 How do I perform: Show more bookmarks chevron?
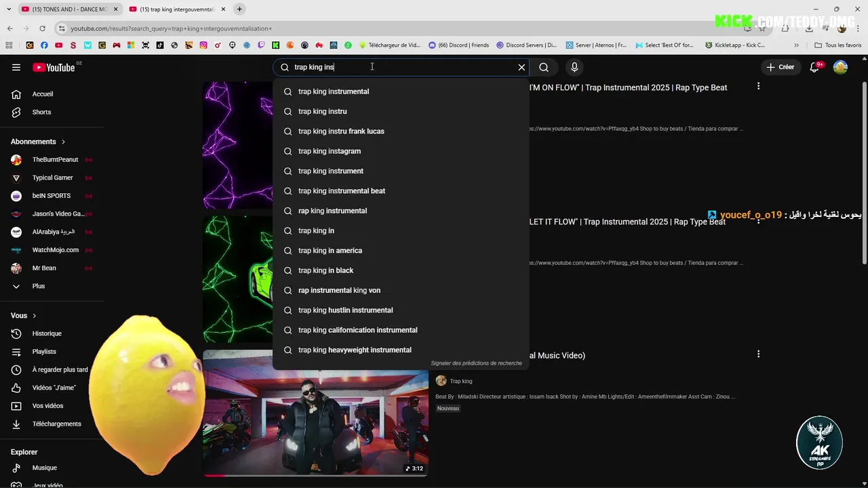(x=796, y=45)
